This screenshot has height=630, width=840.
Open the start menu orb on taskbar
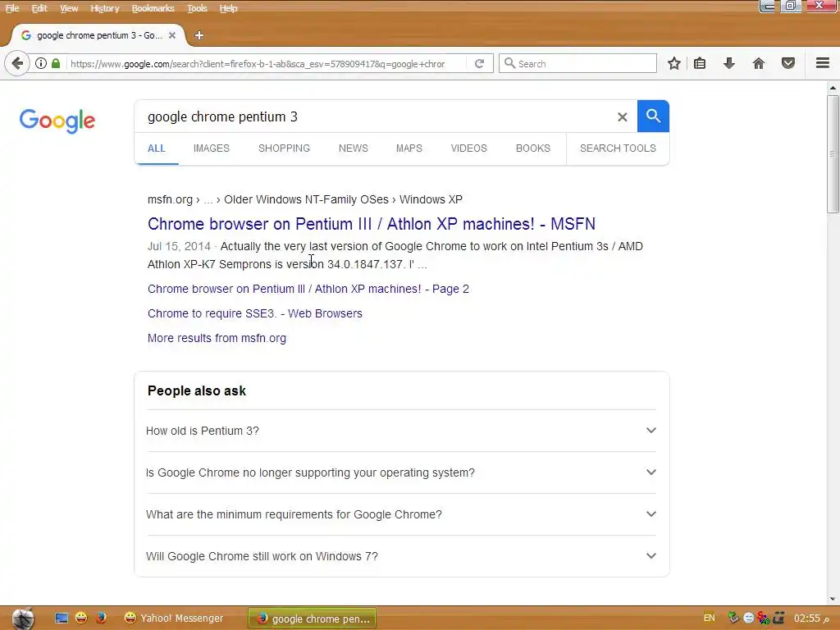click(23, 619)
